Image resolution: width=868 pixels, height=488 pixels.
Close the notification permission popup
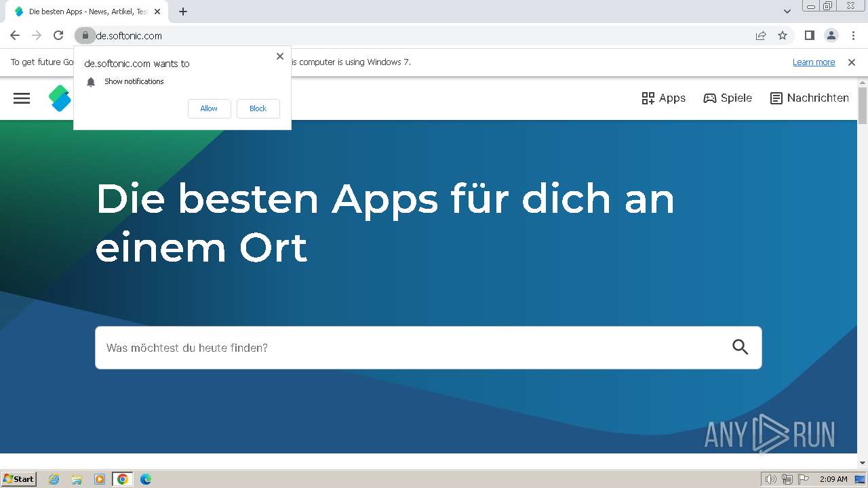280,56
